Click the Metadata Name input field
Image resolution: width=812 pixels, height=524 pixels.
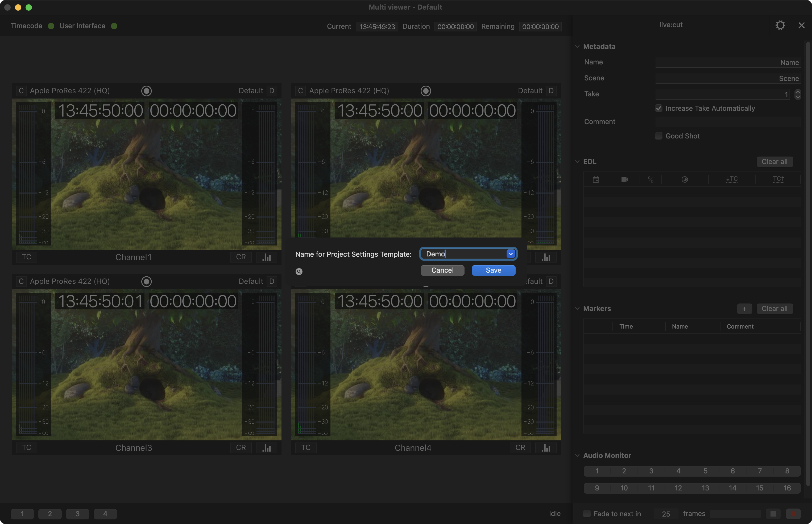728,63
